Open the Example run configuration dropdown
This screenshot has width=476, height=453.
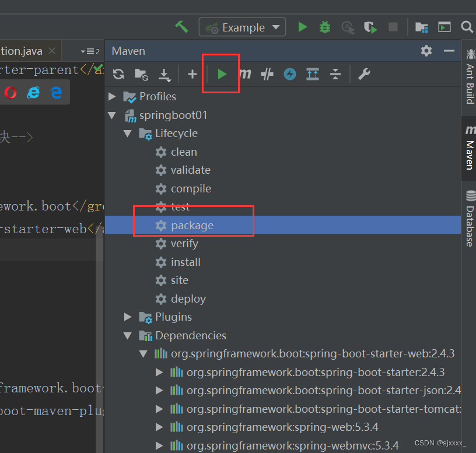242,27
